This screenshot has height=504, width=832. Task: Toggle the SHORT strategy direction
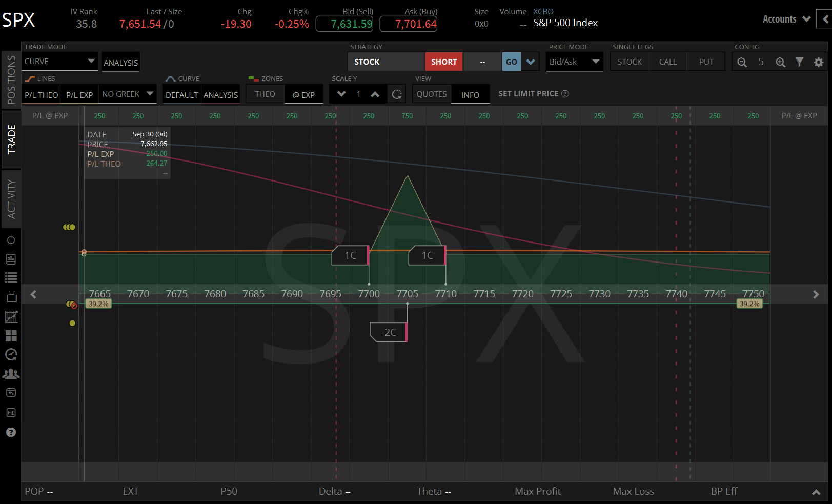(x=444, y=62)
